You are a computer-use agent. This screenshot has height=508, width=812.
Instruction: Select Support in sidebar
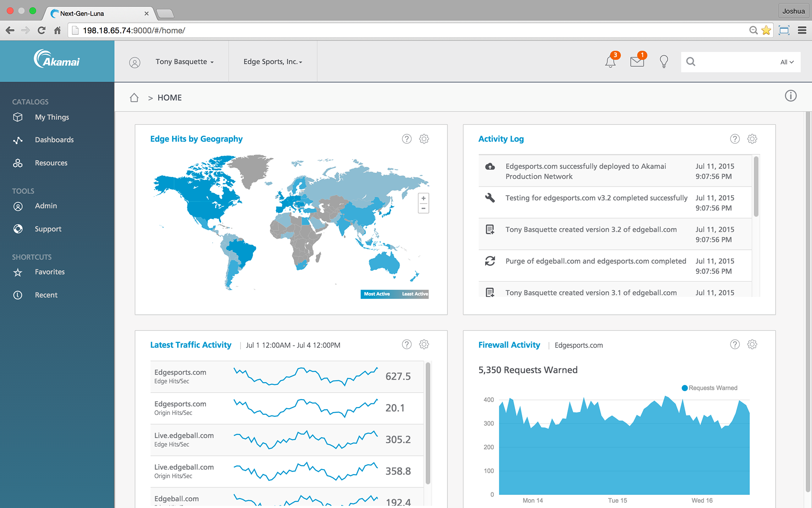[48, 229]
